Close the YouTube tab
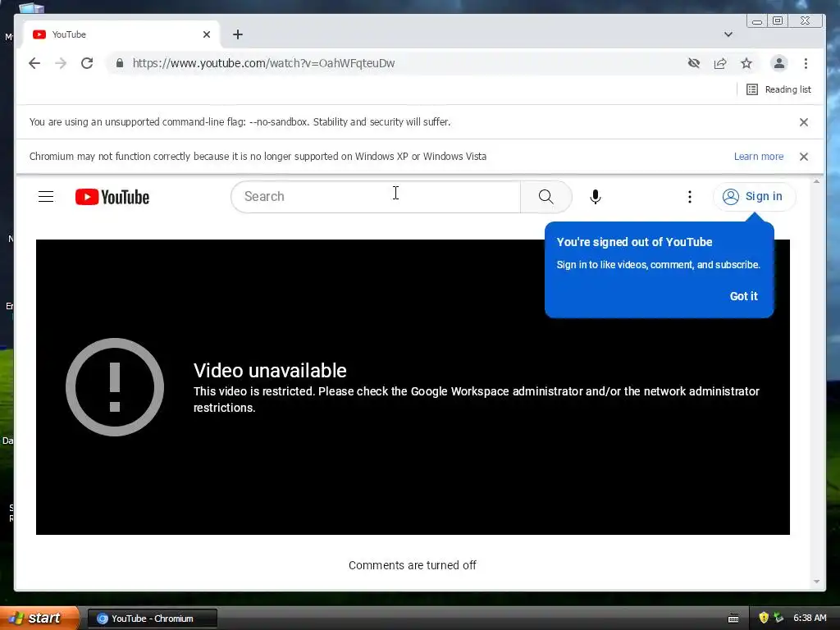The image size is (840, 630). tap(207, 34)
